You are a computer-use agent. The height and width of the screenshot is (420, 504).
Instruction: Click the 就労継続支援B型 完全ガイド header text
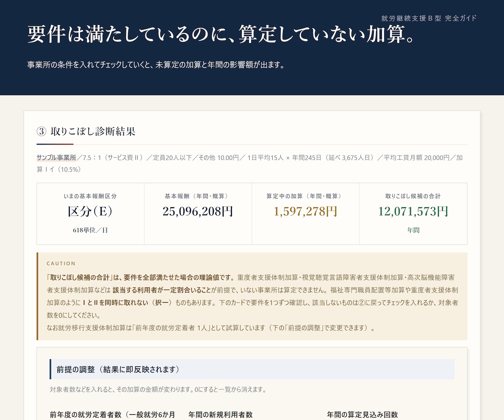point(429,18)
